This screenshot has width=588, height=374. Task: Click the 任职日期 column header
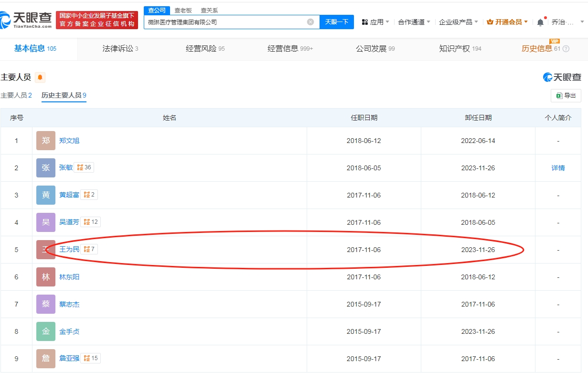(364, 118)
